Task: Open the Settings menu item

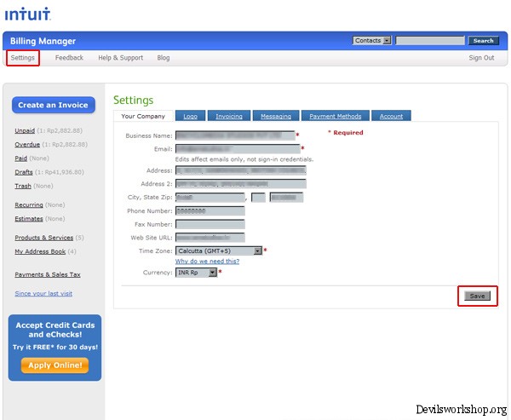Action: coord(22,58)
